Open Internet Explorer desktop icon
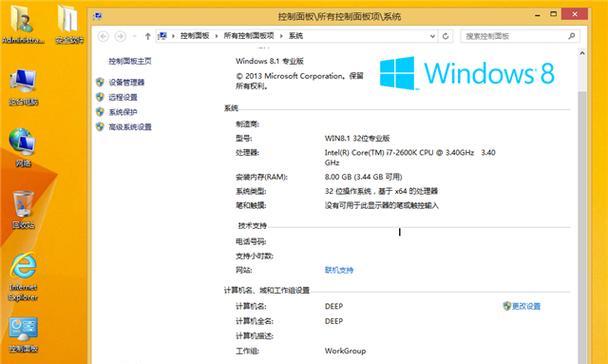 point(23,277)
